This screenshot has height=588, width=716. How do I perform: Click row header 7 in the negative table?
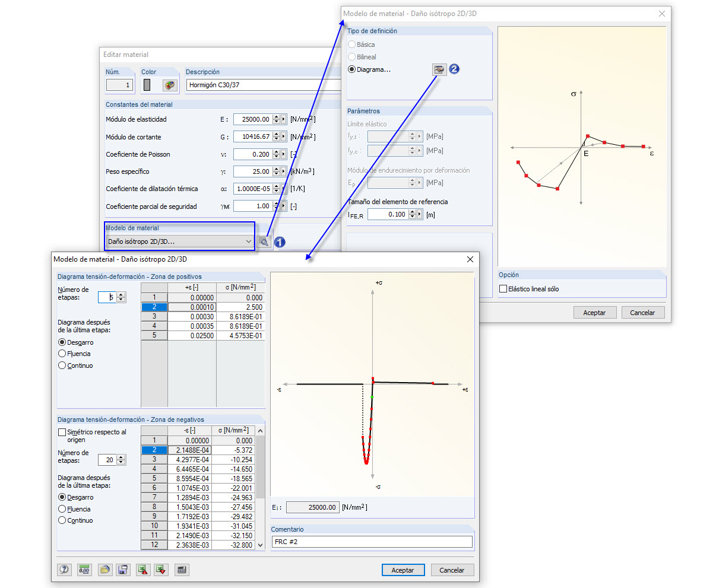pyautogui.click(x=154, y=498)
